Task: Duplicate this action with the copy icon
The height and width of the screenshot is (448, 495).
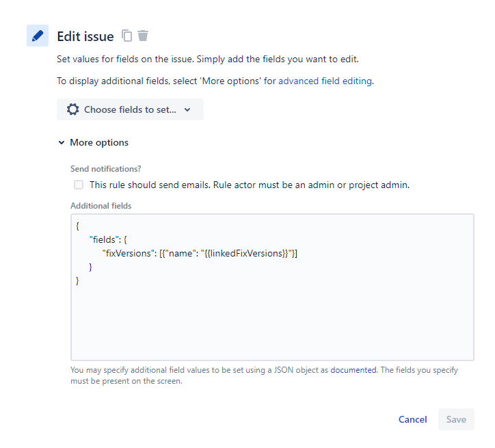Action: coord(127,36)
